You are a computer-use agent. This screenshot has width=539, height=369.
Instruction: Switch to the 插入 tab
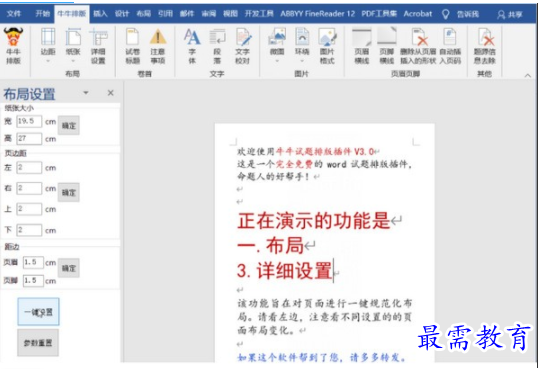(100, 14)
